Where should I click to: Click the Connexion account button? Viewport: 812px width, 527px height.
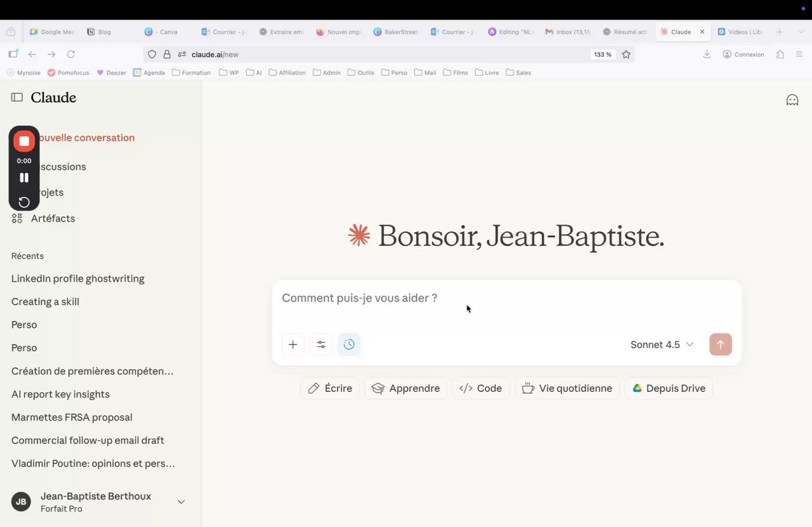click(743, 55)
